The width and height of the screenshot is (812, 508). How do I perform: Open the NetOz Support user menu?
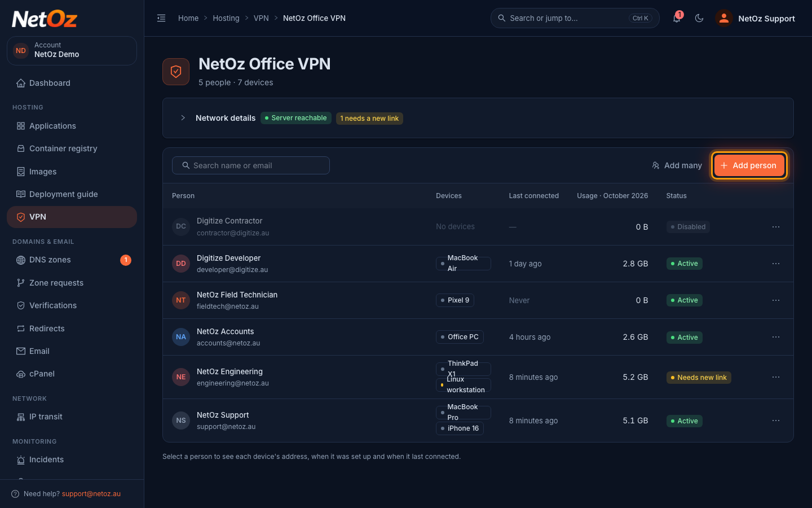[x=756, y=18]
